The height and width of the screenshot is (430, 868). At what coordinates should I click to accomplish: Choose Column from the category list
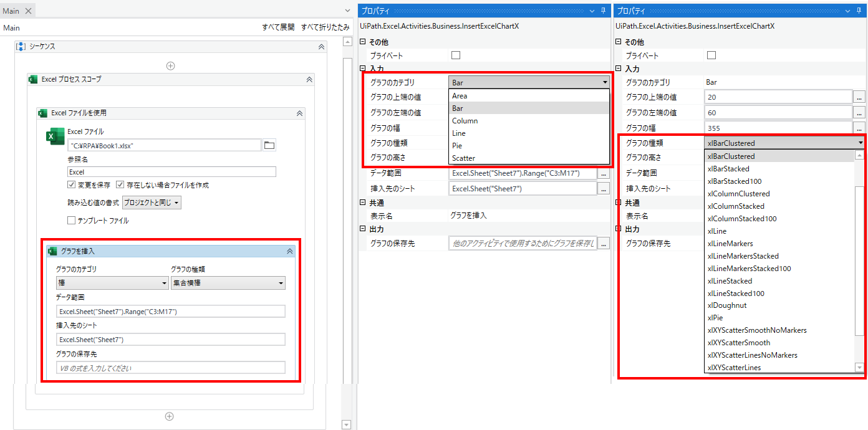click(x=529, y=121)
